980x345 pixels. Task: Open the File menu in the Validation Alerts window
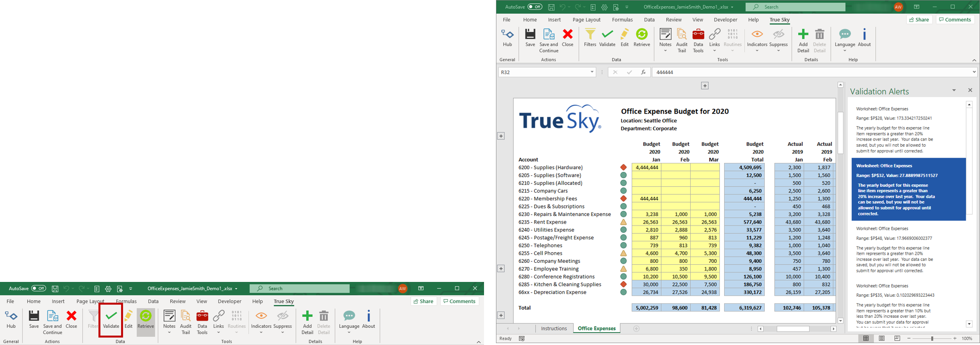pyautogui.click(x=507, y=20)
